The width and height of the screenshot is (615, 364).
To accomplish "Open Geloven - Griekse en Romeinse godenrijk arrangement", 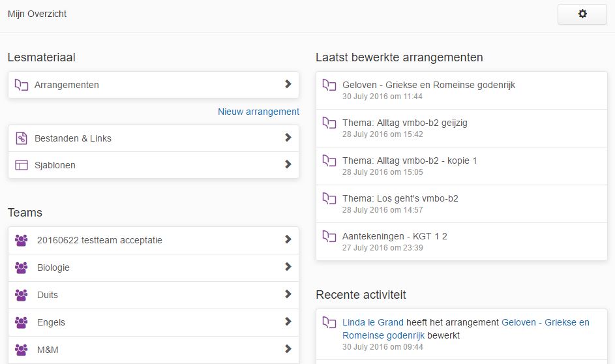I will [x=462, y=91].
